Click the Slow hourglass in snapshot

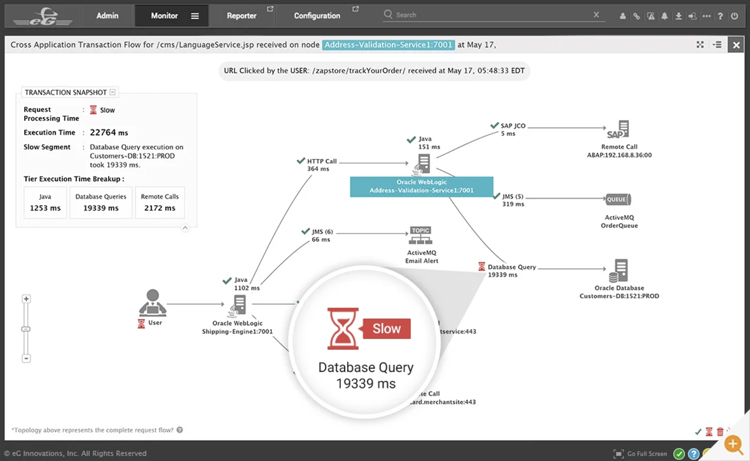tap(93, 110)
